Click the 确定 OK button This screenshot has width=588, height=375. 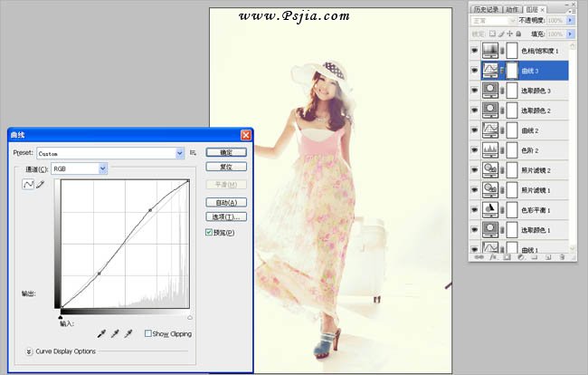pyautogui.click(x=226, y=152)
